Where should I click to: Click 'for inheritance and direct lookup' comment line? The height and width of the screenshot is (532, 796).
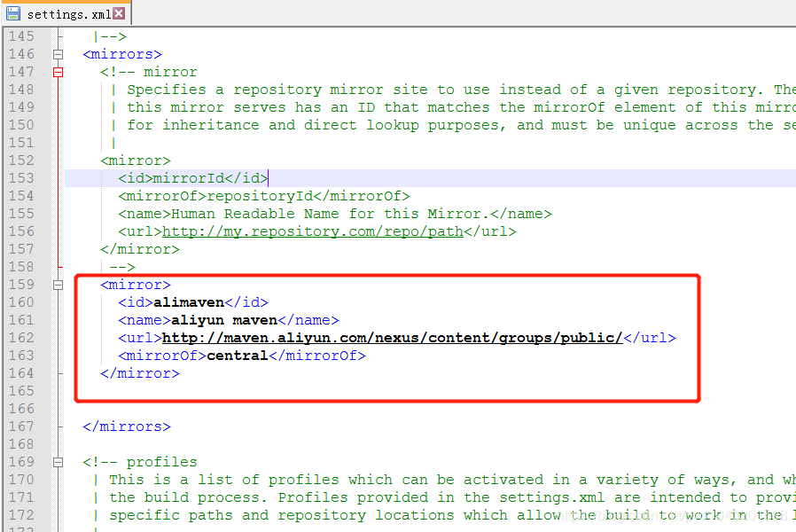[453, 125]
